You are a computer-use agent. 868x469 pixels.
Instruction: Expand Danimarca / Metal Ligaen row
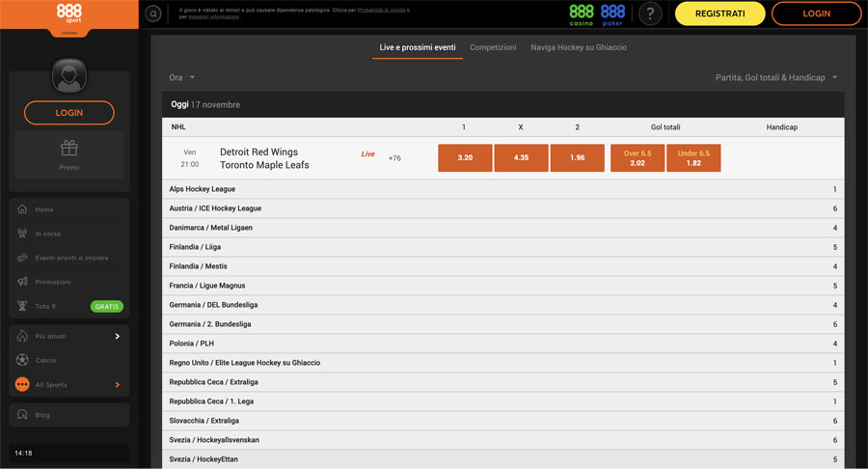tap(502, 228)
